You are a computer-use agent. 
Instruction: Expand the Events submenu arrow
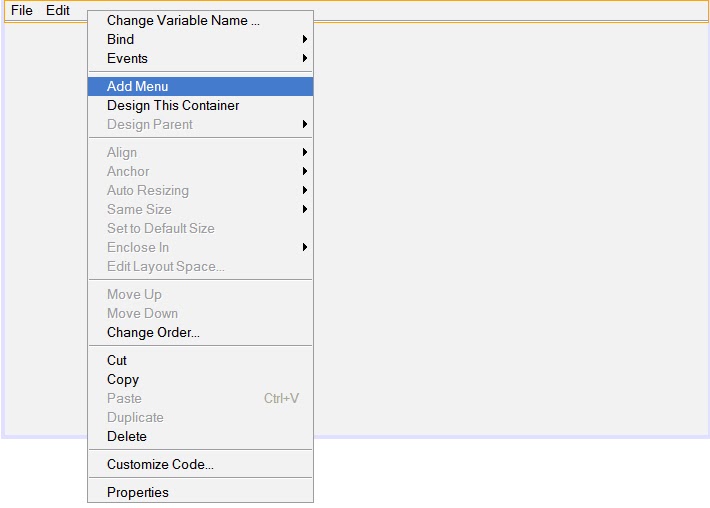point(304,58)
